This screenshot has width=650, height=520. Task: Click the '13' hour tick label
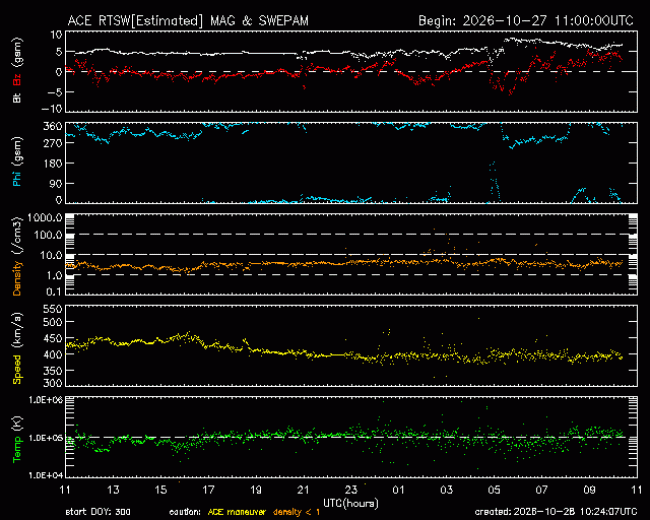tap(113, 490)
